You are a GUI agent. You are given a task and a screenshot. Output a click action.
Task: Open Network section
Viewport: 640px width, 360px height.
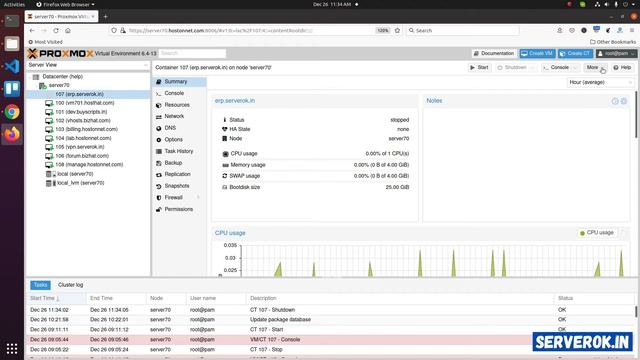tap(180, 116)
